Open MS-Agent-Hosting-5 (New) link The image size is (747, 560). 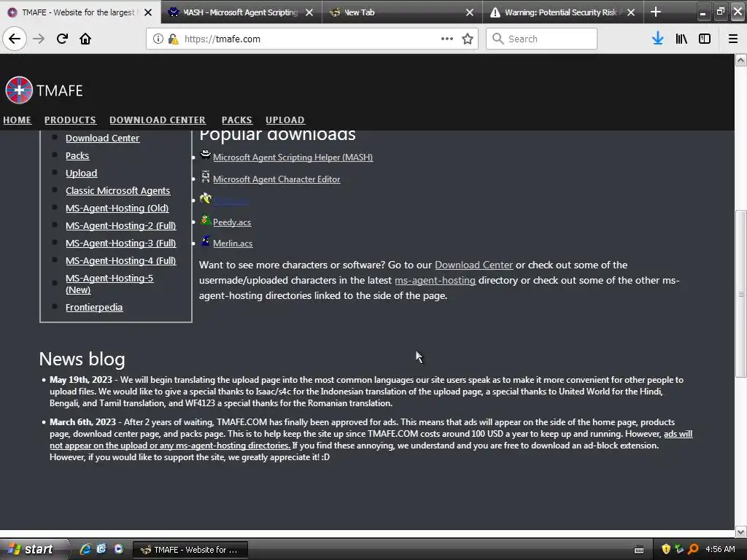[x=109, y=284]
